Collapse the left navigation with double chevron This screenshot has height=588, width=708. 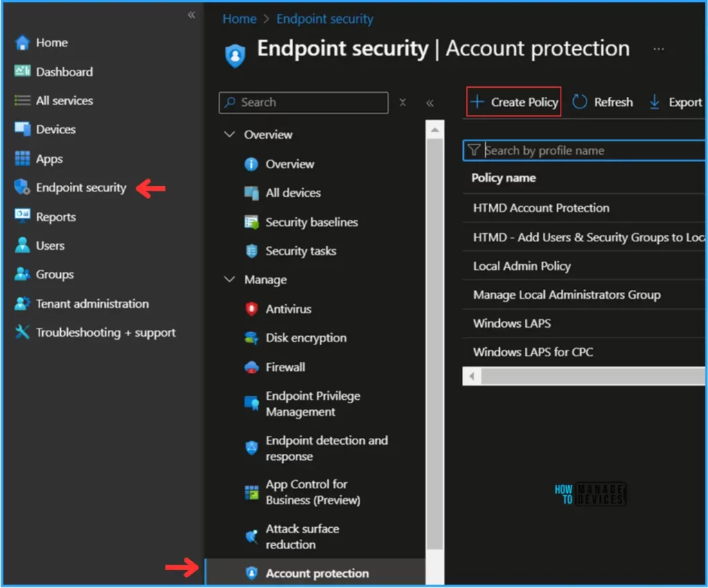click(192, 15)
